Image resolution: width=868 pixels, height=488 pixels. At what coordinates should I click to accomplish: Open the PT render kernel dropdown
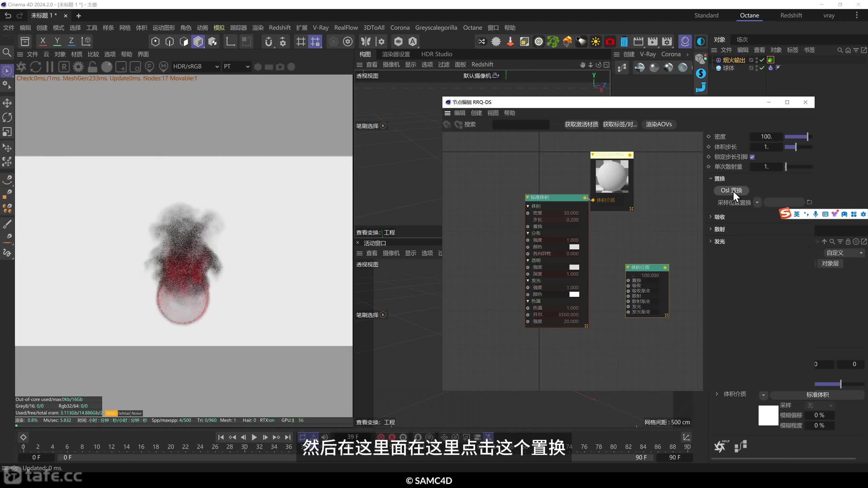236,66
